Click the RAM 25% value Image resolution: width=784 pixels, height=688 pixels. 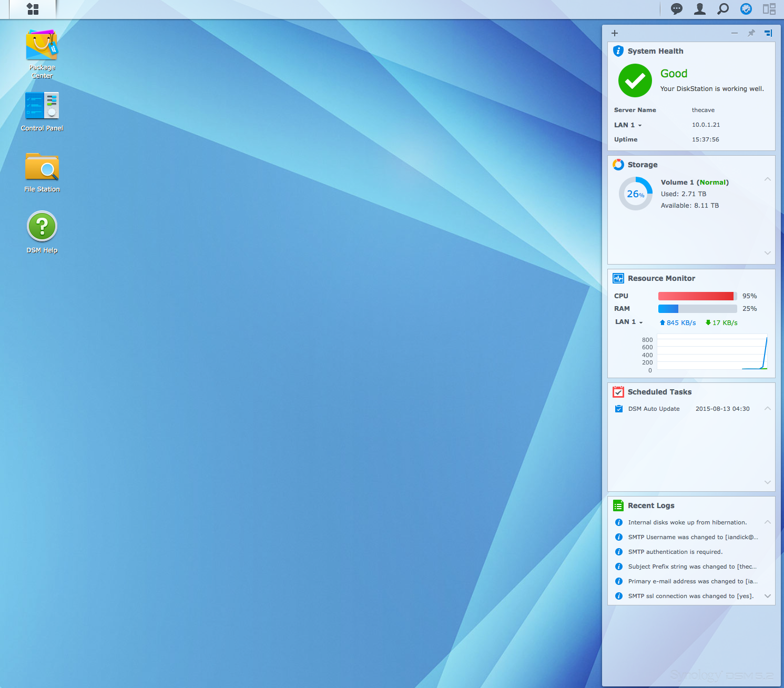(750, 309)
